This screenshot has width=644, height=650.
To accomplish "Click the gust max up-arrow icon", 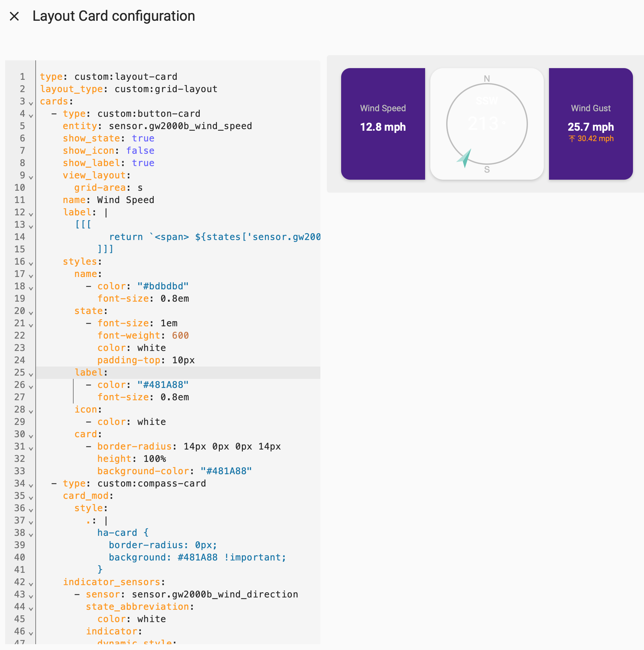I will point(572,138).
